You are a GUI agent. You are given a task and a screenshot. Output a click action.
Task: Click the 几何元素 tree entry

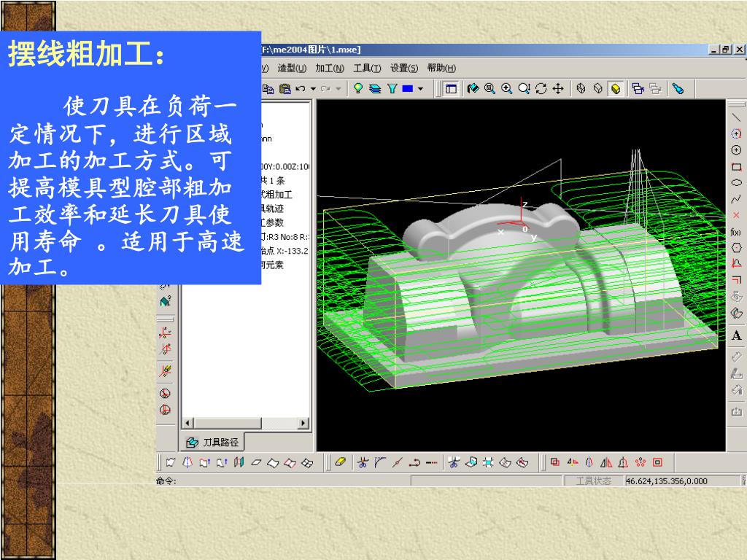[x=273, y=265]
